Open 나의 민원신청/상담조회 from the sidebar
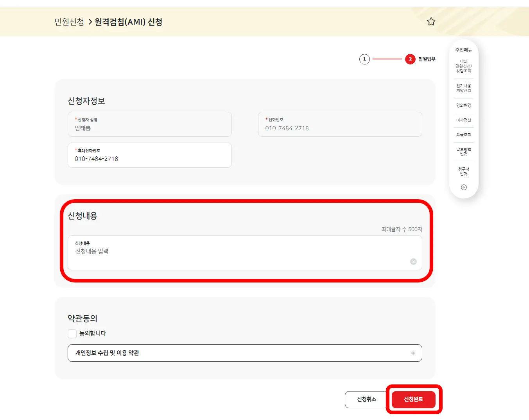Screen dimensions: 529x420 click(464, 66)
